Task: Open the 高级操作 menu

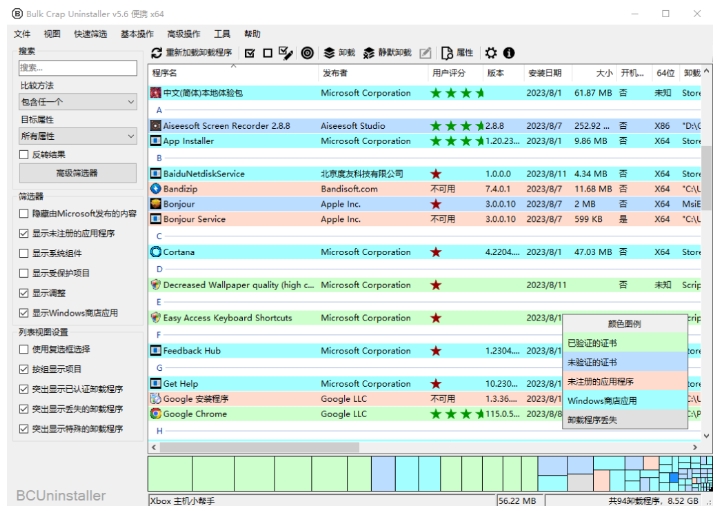Action: [x=184, y=34]
